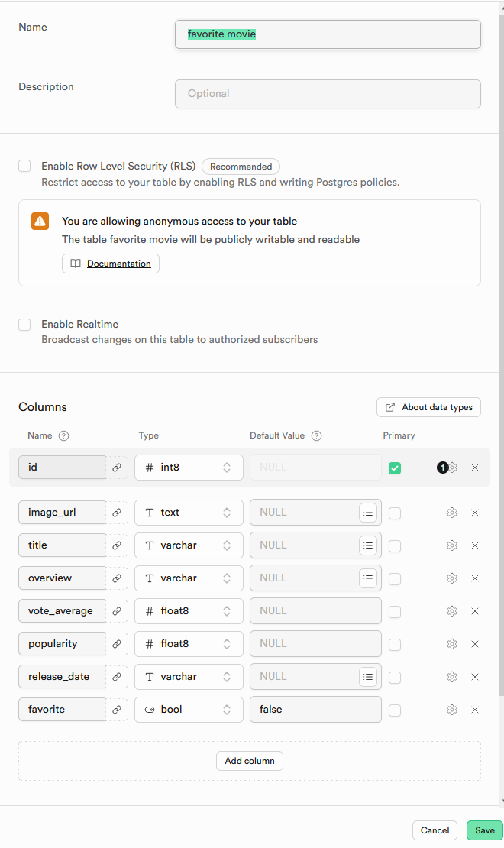Mark overview as primary key
This screenshot has width=504, height=848.
395,578
